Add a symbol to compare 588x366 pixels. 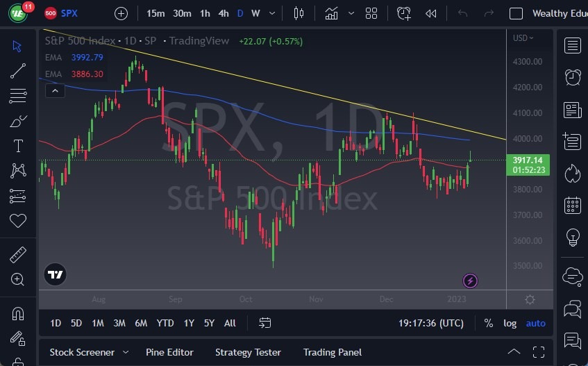click(121, 14)
